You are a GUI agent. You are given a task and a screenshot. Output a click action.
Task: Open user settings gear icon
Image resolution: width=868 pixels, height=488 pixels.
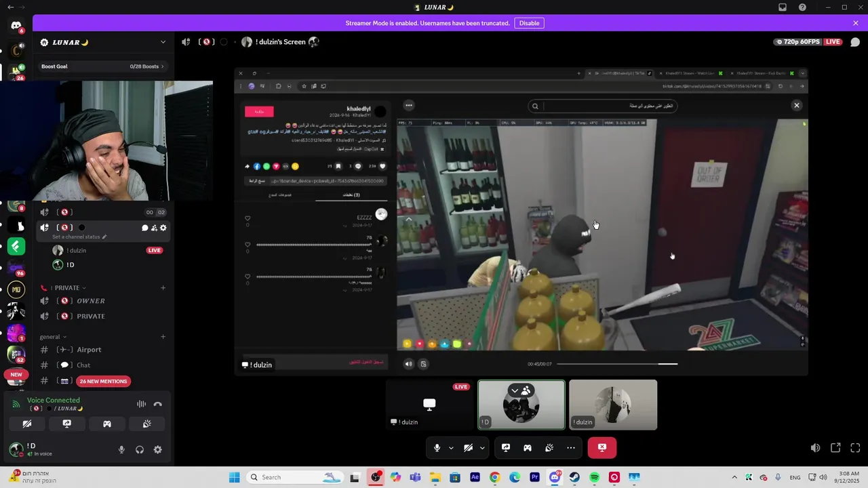pos(158,449)
